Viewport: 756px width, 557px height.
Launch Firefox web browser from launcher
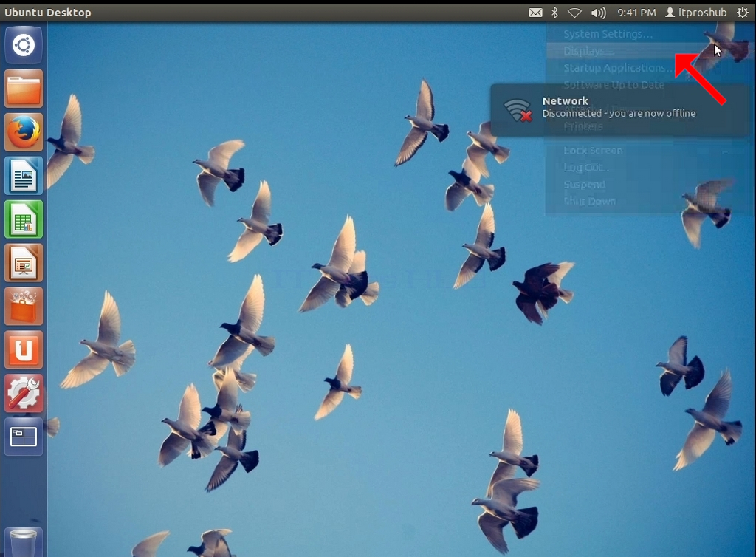coord(24,132)
